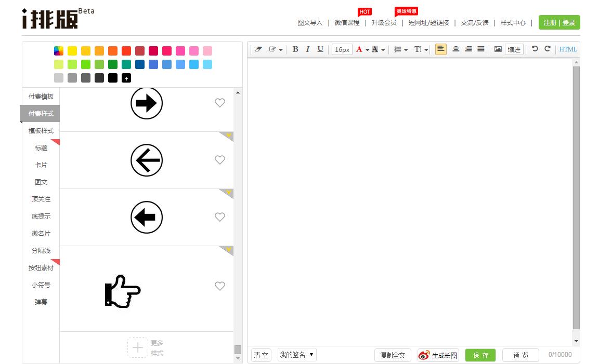Open the 样式中心 link
The width and height of the screenshot is (599, 364).
[513, 23]
